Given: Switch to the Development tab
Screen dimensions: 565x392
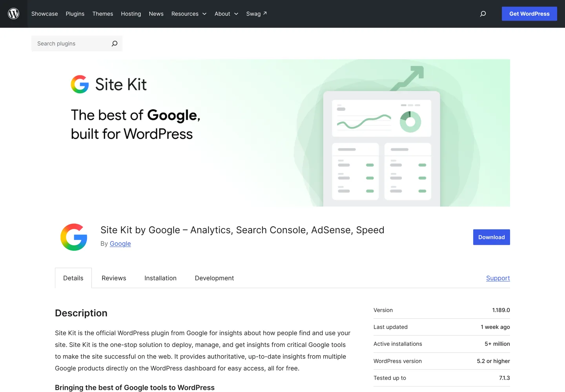Looking at the screenshot, I should [214, 278].
